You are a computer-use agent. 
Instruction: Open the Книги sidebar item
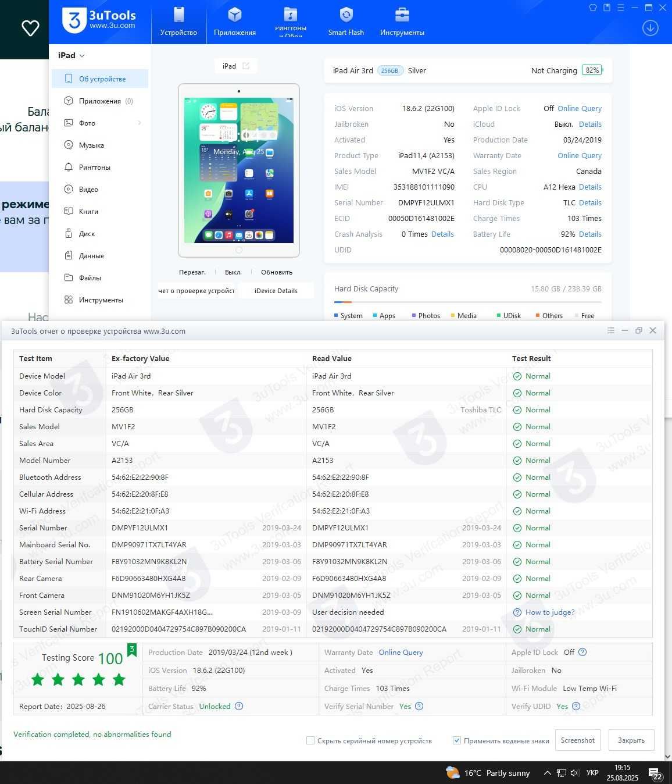click(x=100, y=211)
